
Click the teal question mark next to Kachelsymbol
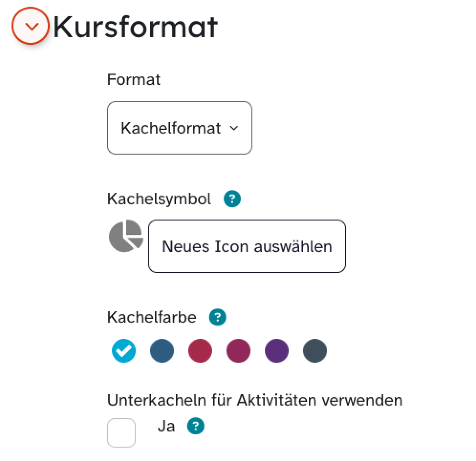click(232, 198)
